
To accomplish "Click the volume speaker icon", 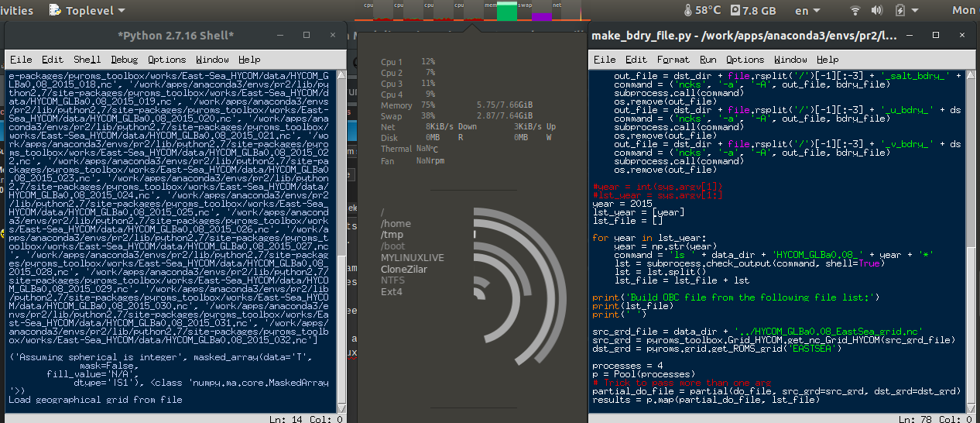I will [878, 11].
